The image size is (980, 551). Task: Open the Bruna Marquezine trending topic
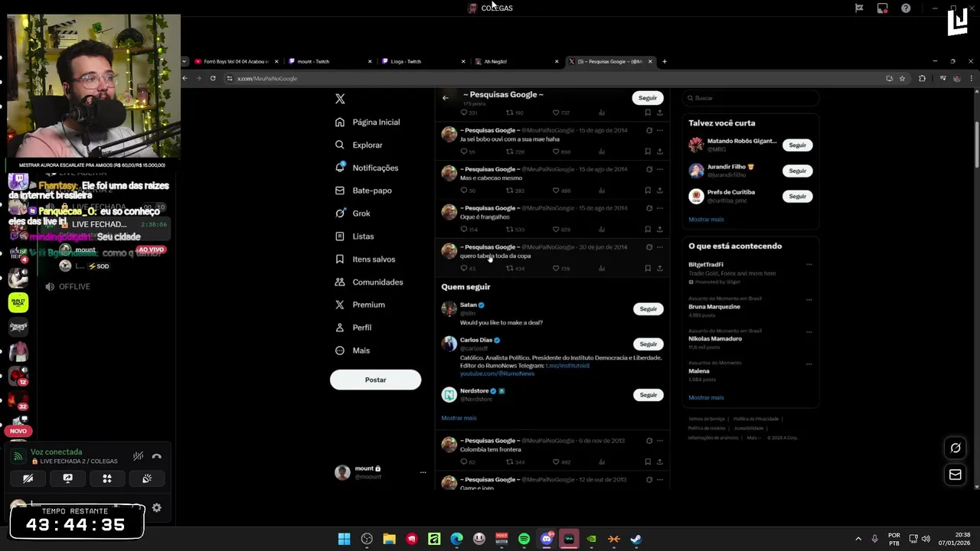(714, 307)
